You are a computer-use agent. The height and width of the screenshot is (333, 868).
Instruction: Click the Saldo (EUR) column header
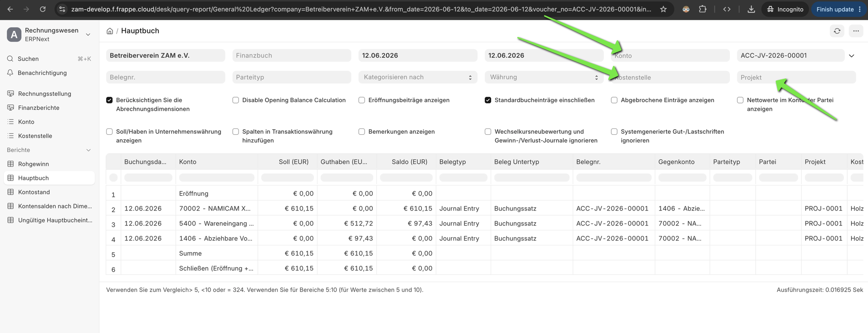(x=406, y=162)
